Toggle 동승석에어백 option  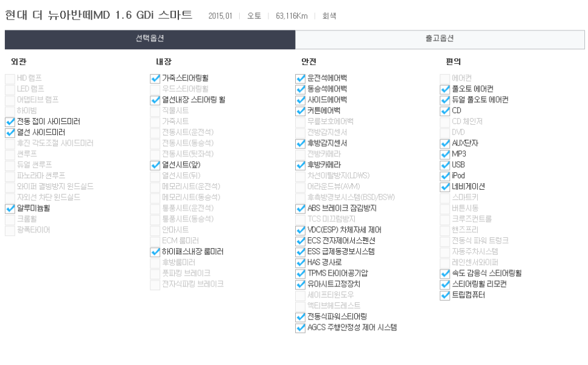[x=300, y=89]
